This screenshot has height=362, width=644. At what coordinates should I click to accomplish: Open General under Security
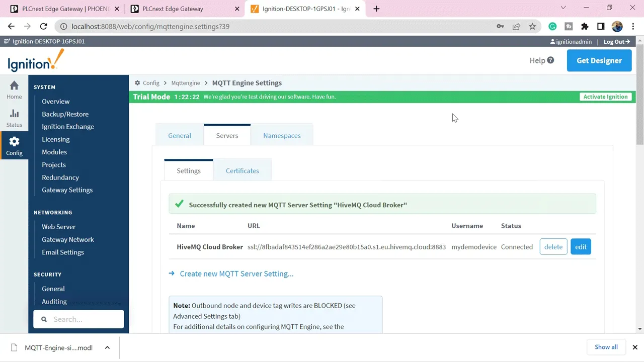pyautogui.click(x=53, y=289)
